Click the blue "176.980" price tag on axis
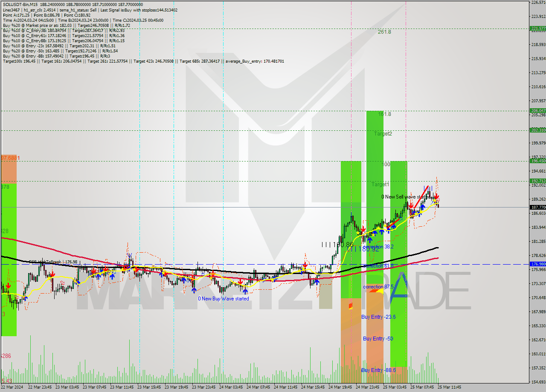Screen dimensions: 546x392 [x=538, y=264]
